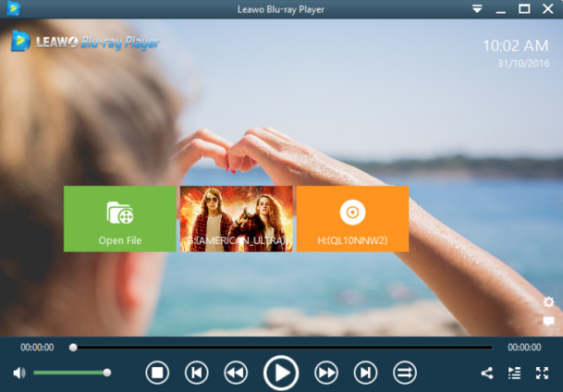Viewport: 563px width, 392px height.
Task: Open the title bar dropdown menu arrow
Action: [x=477, y=9]
